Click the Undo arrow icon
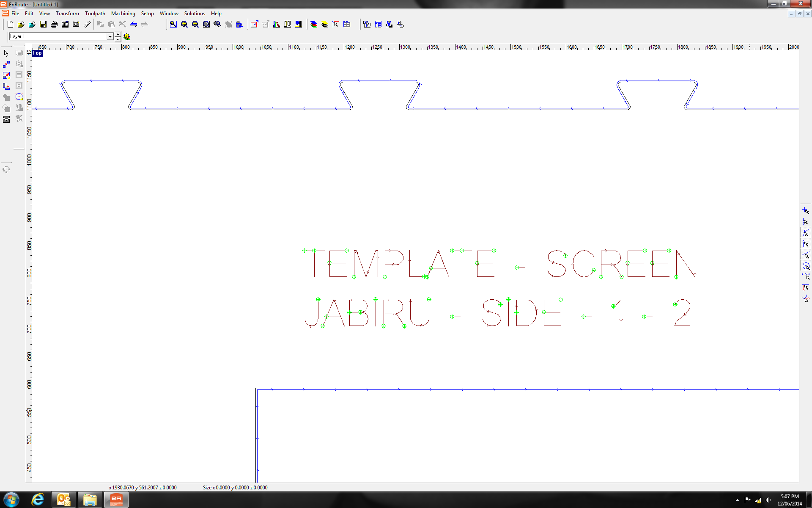Screen dimensions: 812x508 (x=134, y=25)
